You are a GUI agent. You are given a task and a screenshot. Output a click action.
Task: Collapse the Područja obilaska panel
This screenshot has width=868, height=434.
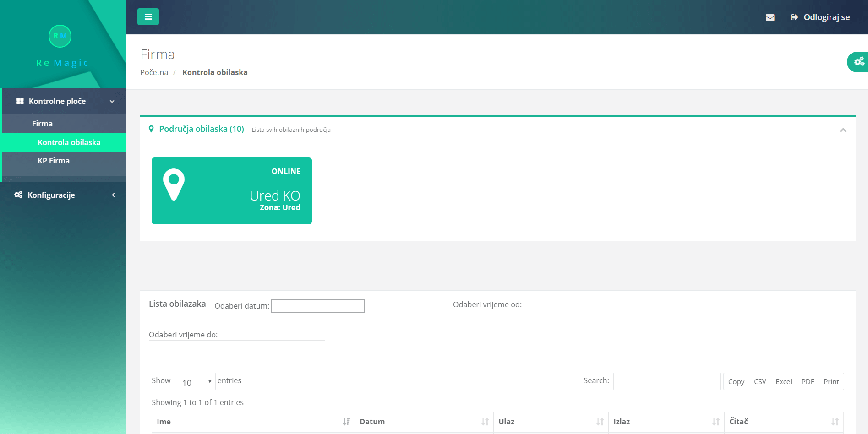[843, 130]
